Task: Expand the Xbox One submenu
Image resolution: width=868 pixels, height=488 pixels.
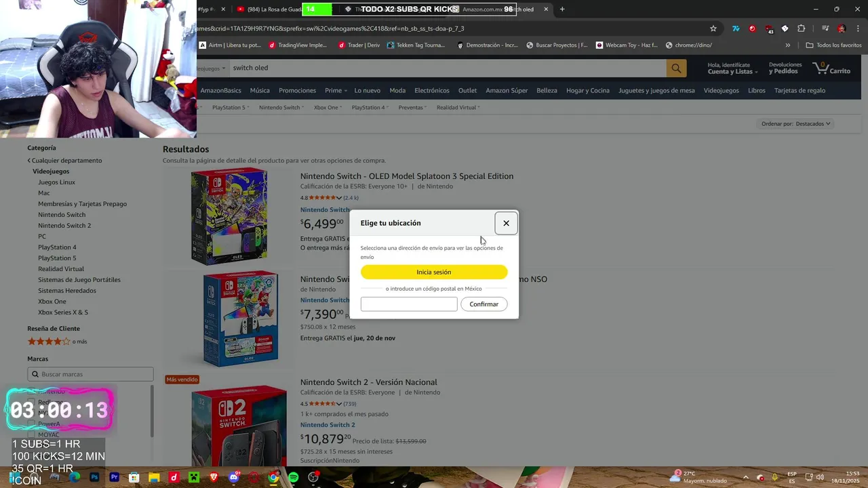Action: [328, 107]
